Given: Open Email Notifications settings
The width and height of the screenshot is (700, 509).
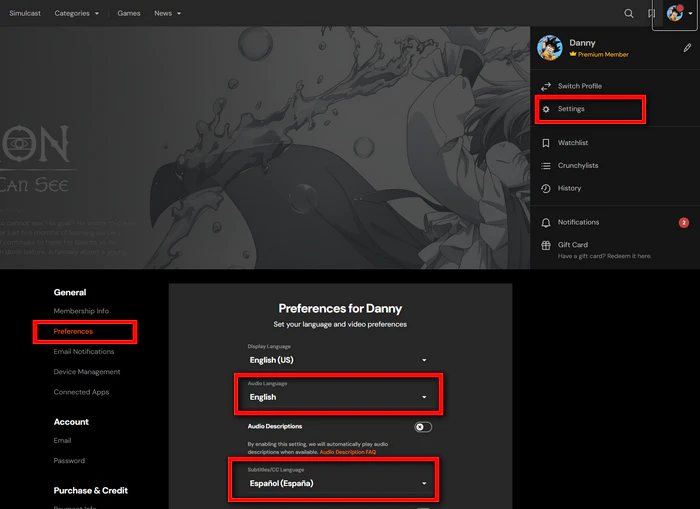Looking at the screenshot, I should coord(84,352).
